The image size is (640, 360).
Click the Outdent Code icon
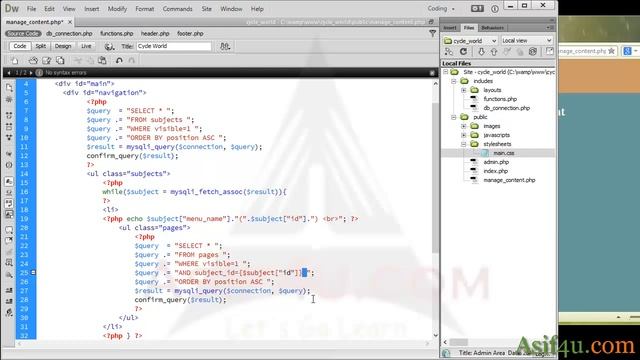[x=9, y=301]
